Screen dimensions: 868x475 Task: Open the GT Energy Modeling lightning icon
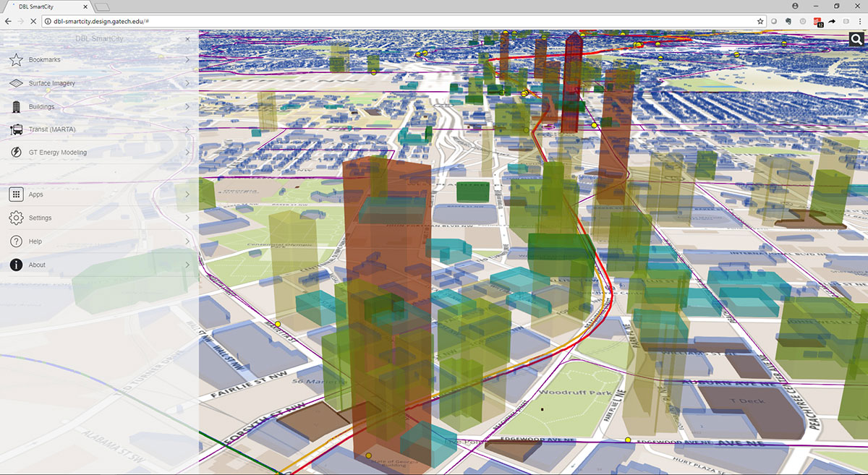point(16,153)
